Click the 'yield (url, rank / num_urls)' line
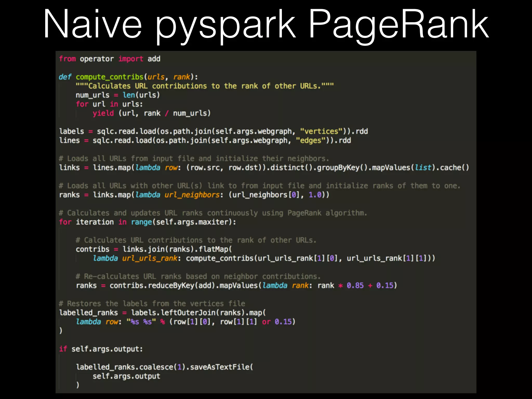The height and width of the screenshot is (399, 532). click(151, 113)
